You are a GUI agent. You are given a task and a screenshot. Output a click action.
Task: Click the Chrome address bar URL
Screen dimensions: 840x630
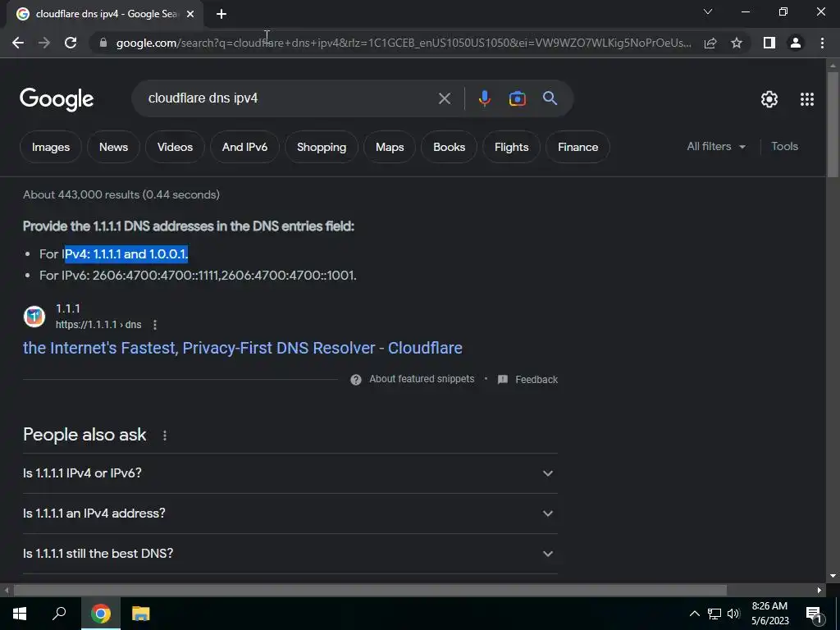[403, 43]
